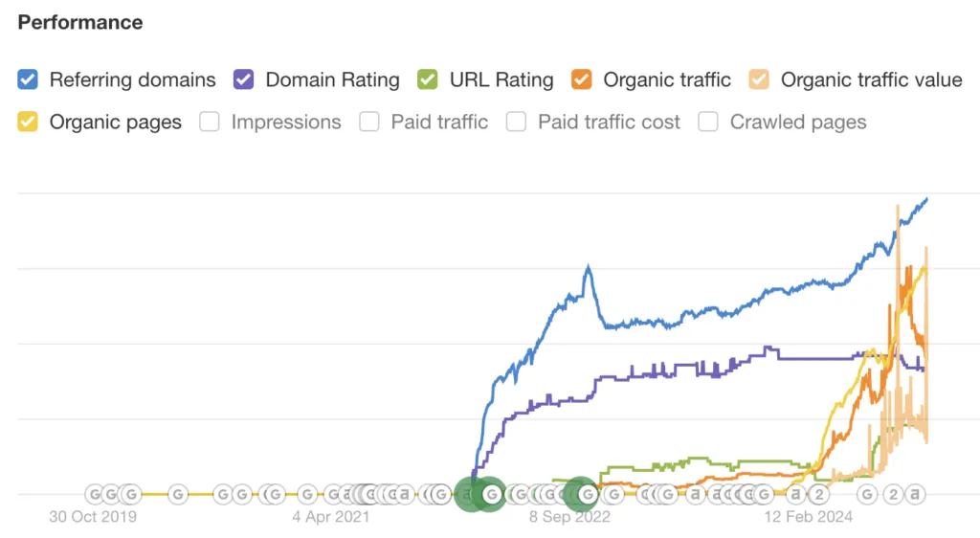Select the last '2' marker near the timeline end
This screenshot has width=980, height=538.
[x=892, y=494]
